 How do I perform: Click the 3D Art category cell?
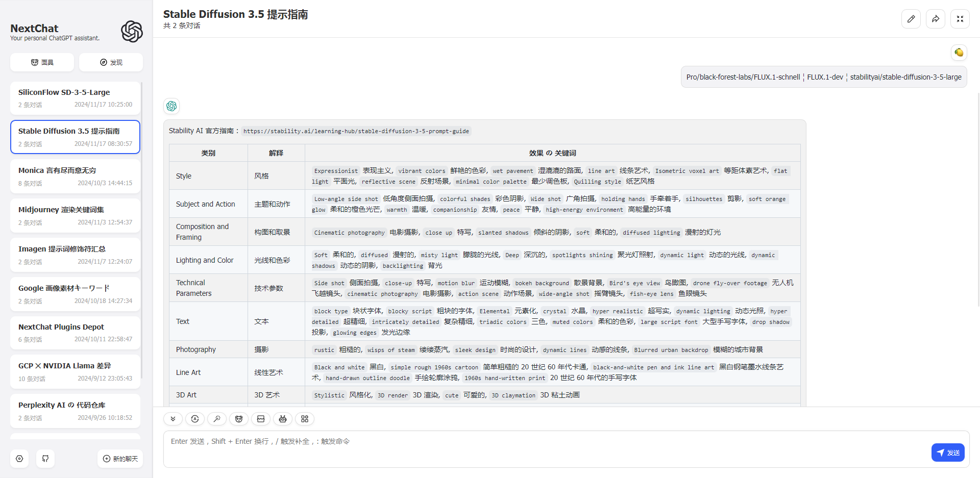[208, 395]
